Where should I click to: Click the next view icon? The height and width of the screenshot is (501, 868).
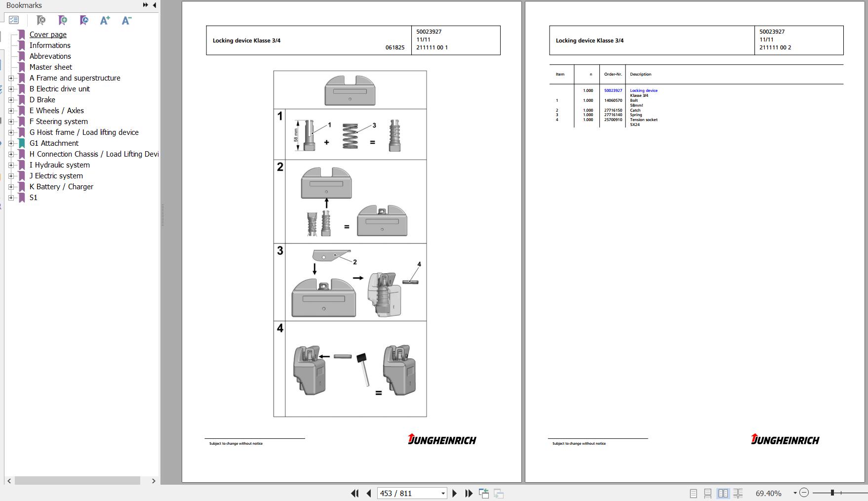pyautogui.click(x=499, y=493)
